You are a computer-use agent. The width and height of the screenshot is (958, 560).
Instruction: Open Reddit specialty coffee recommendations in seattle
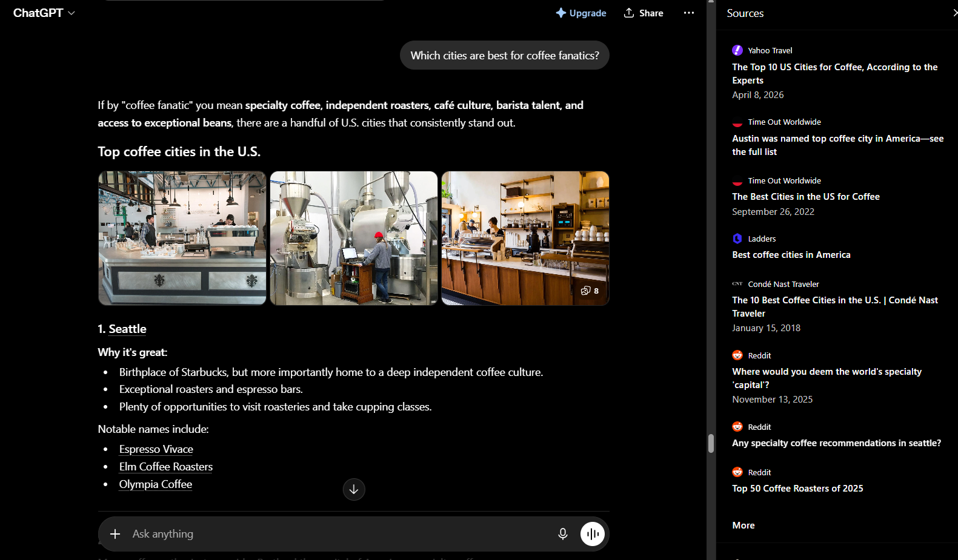tap(837, 443)
